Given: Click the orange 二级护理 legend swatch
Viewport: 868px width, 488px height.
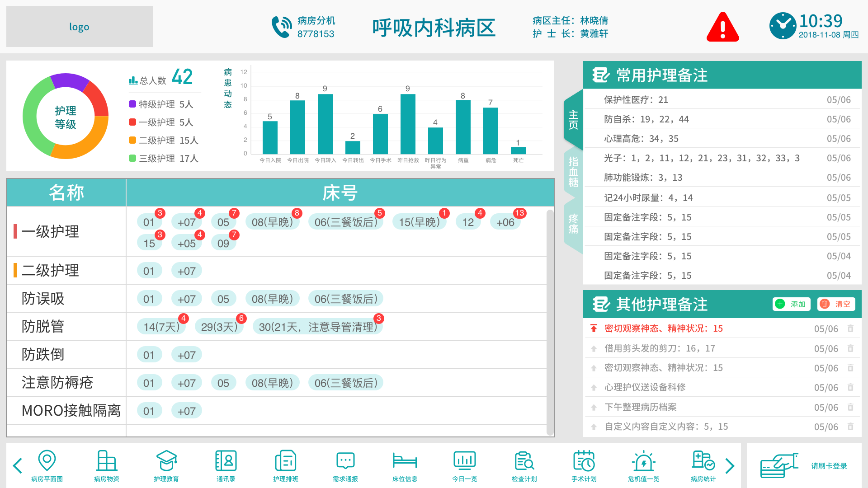Looking at the screenshot, I should (132, 140).
